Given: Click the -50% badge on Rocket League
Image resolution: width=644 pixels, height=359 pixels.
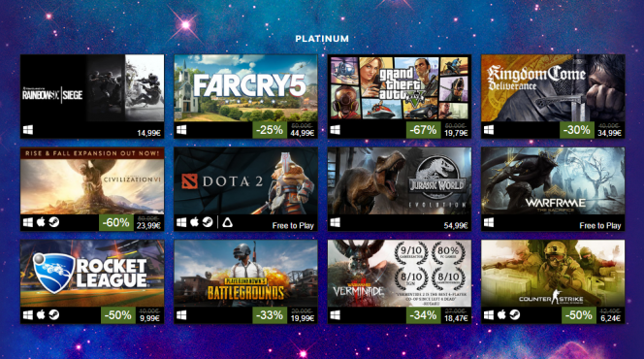Looking at the screenshot, I should click(118, 315).
